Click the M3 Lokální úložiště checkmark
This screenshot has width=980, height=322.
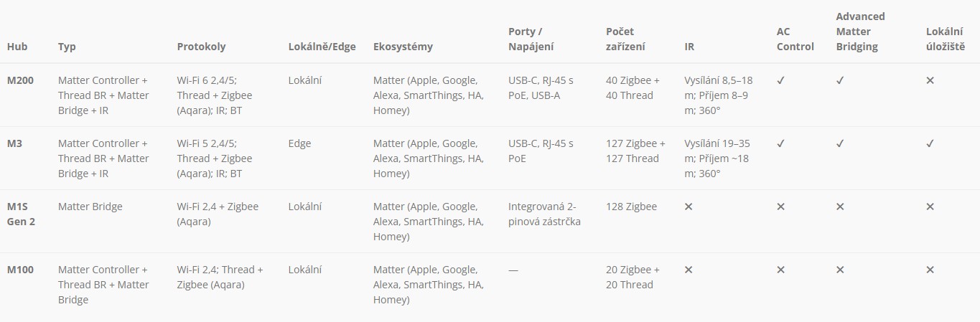click(930, 143)
